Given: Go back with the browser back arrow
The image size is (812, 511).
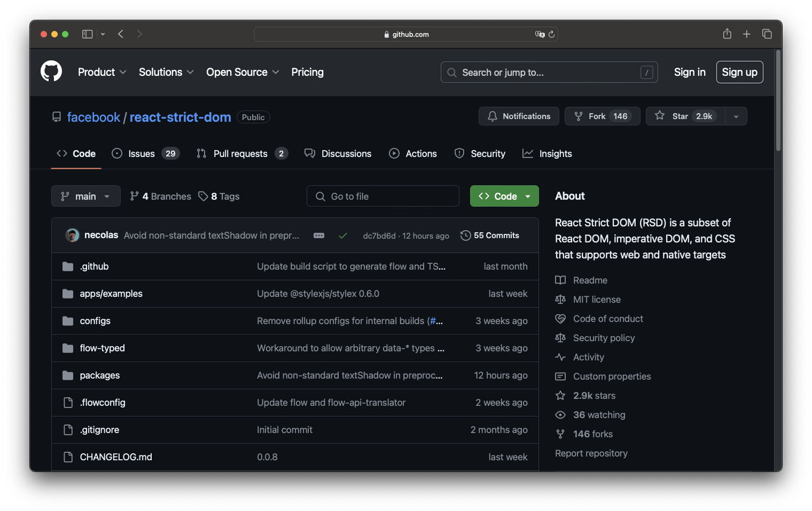Looking at the screenshot, I should pos(121,34).
